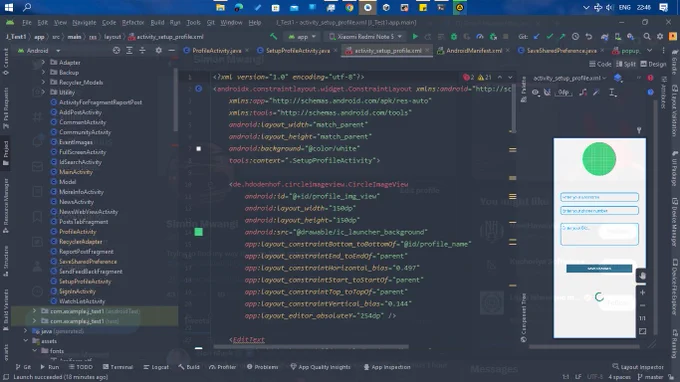Collapse the assets folder

pos(26,341)
